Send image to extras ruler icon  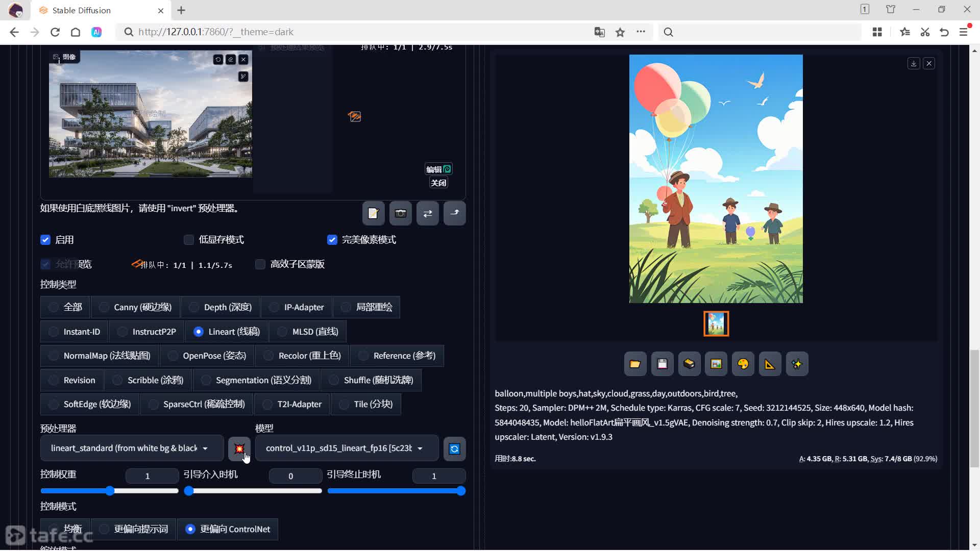click(770, 364)
